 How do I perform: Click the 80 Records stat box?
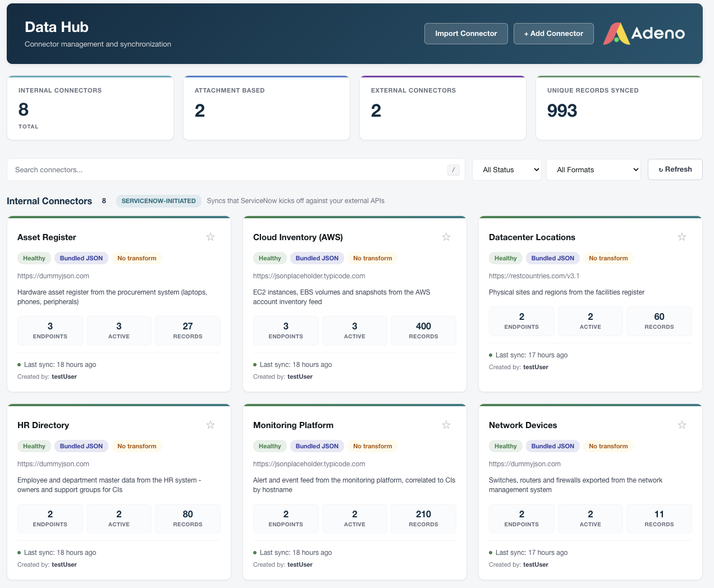point(187,518)
